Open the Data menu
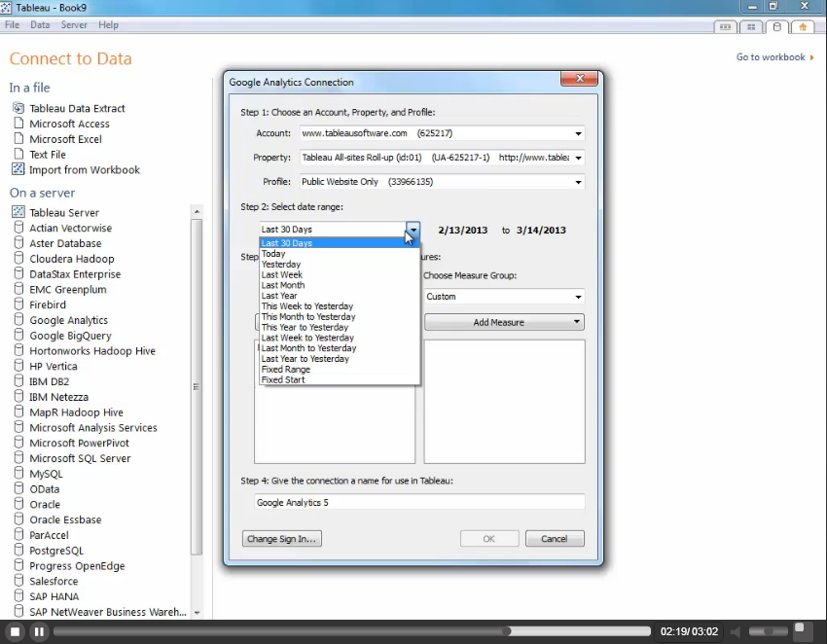The image size is (827, 644). click(40, 24)
